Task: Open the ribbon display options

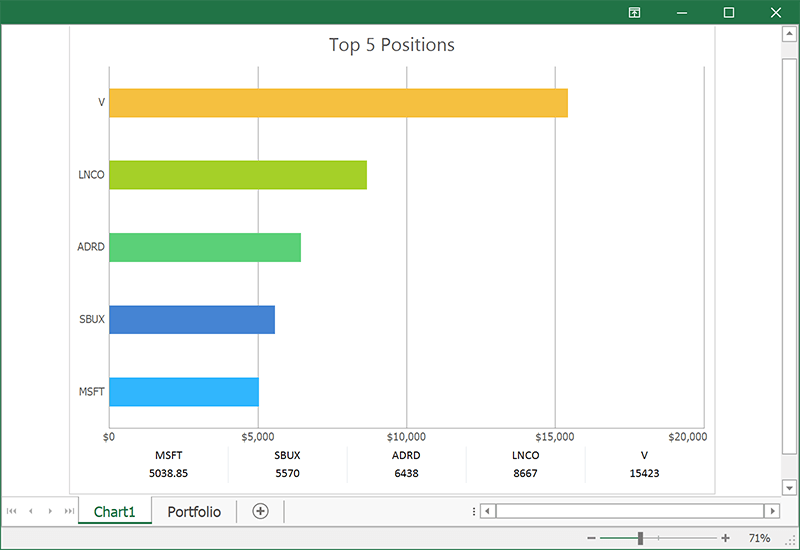Action: (634, 12)
